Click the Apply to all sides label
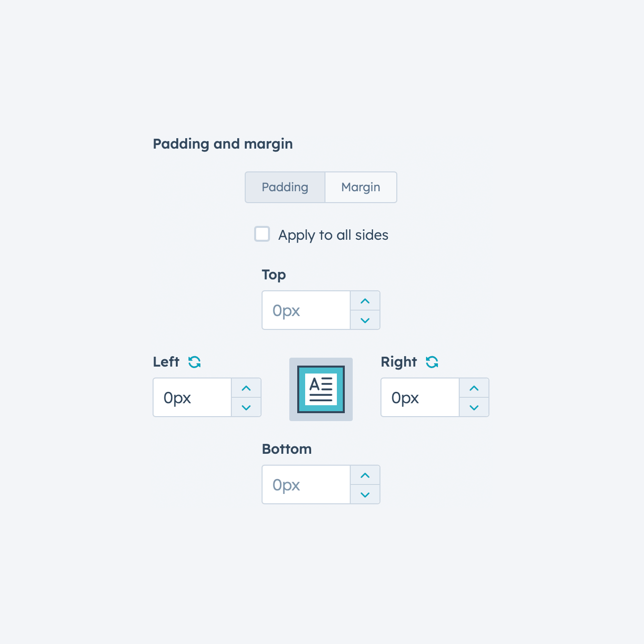The image size is (644, 644). [333, 235]
